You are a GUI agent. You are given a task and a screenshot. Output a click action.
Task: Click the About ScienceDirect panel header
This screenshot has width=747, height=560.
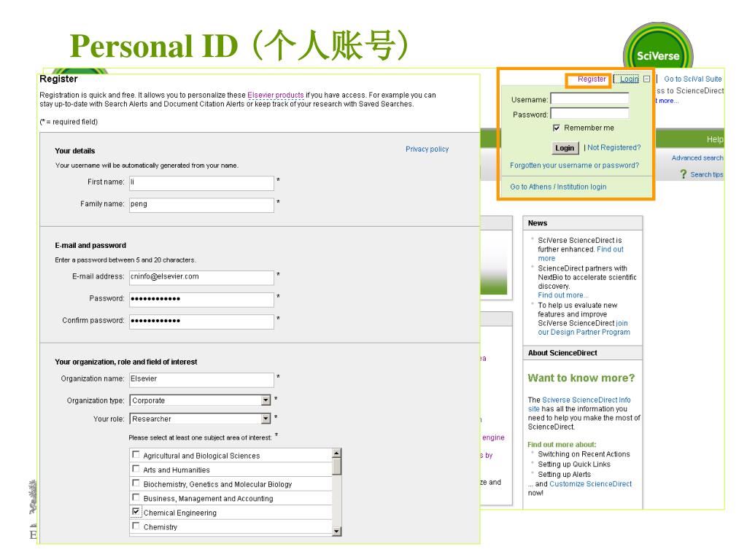(x=582, y=353)
